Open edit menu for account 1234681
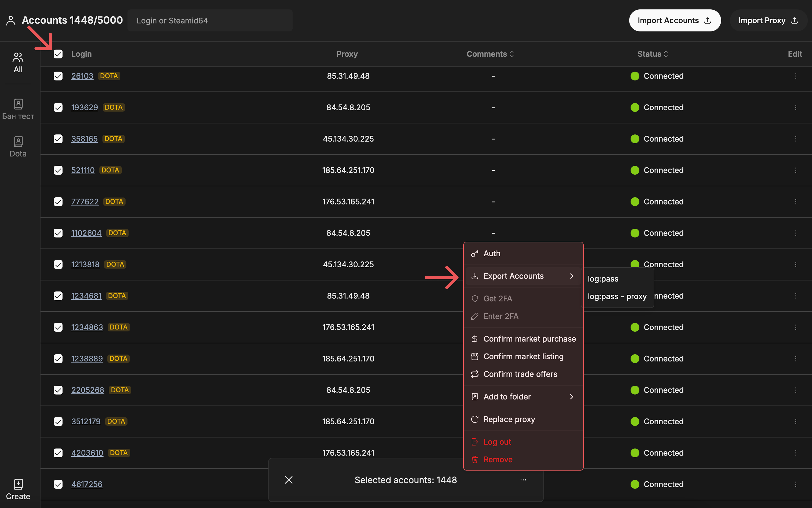 pyautogui.click(x=796, y=296)
